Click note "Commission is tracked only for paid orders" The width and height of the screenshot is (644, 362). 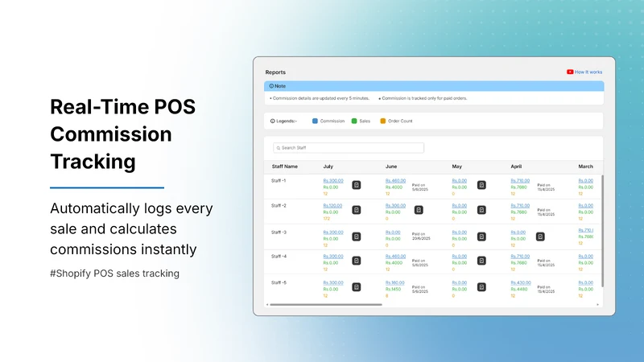coord(423,98)
